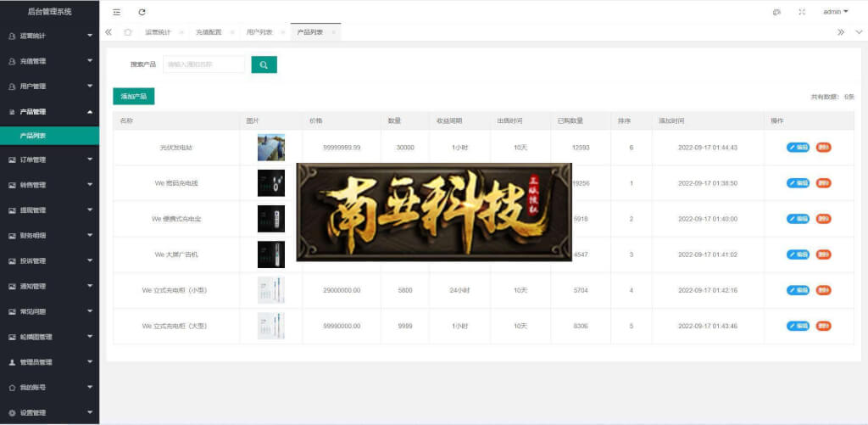Viewport: 868px width, 425px height.
Task: Expand the 我的账号 menu arrow
Action: pyautogui.click(x=90, y=388)
